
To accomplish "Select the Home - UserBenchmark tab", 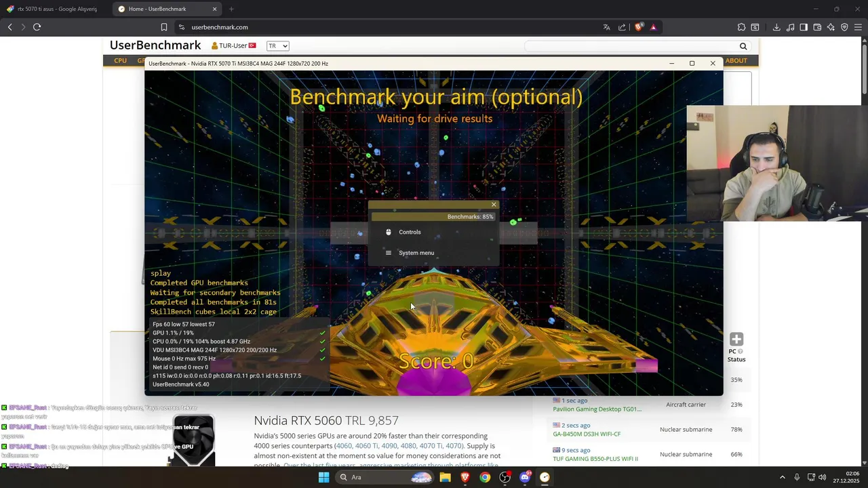I will (167, 9).
